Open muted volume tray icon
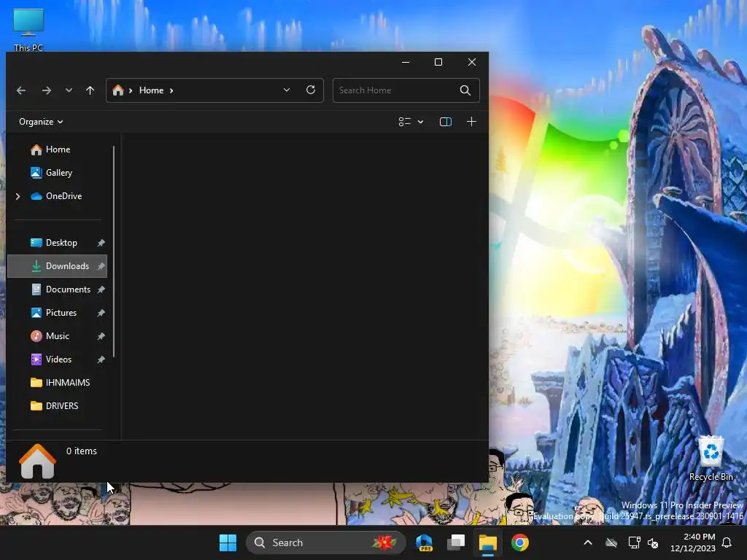 pyautogui.click(x=653, y=542)
